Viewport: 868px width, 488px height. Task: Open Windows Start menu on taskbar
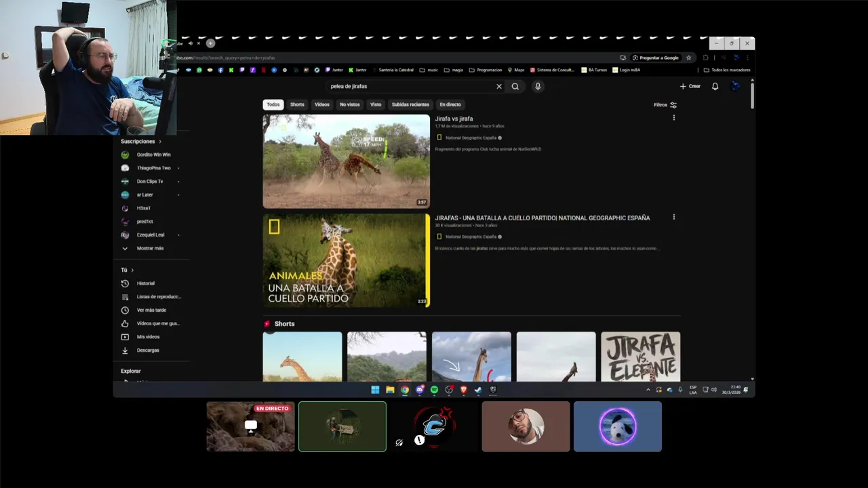point(375,390)
